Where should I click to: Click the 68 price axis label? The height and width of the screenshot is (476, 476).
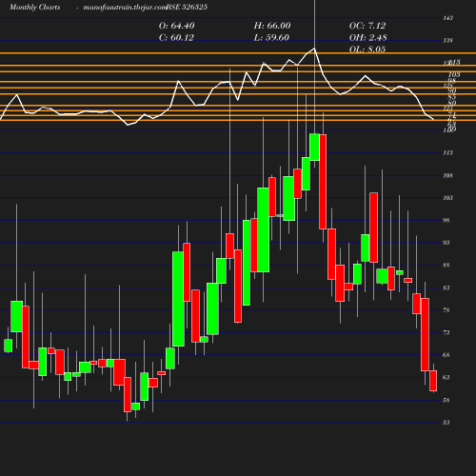tap(446, 355)
